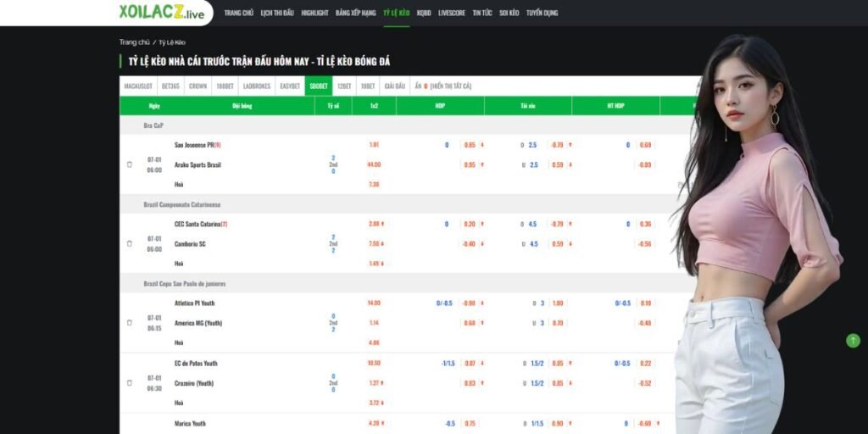The image size is (868, 434).
Task: Open the Tuyển dụng navigation link
Action: 542,14
